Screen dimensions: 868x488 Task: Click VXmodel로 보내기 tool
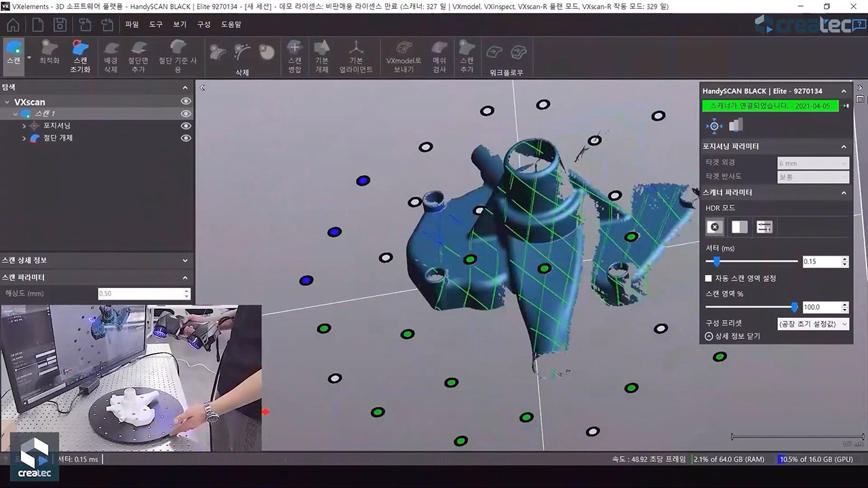tap(403, 57)
